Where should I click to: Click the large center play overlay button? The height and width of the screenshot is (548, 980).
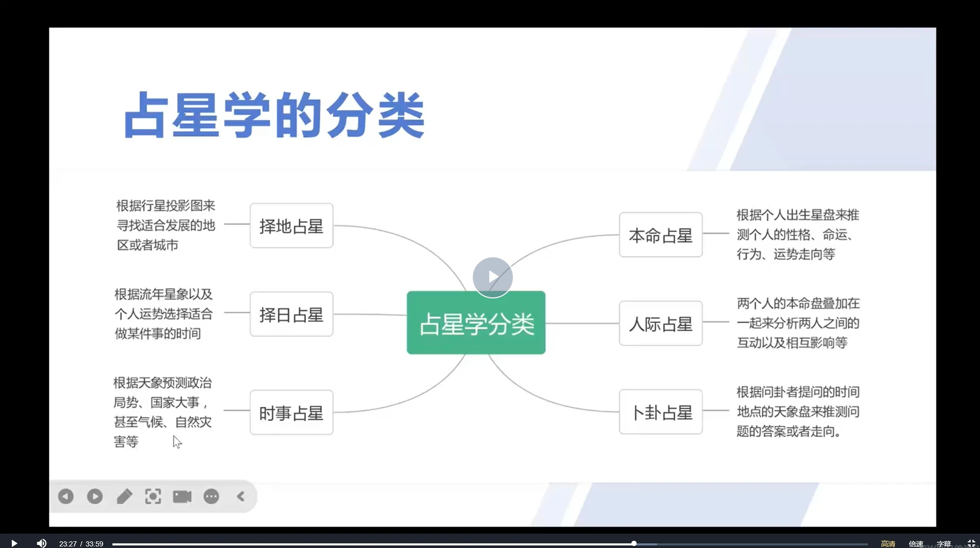click(x=492, y=277)
